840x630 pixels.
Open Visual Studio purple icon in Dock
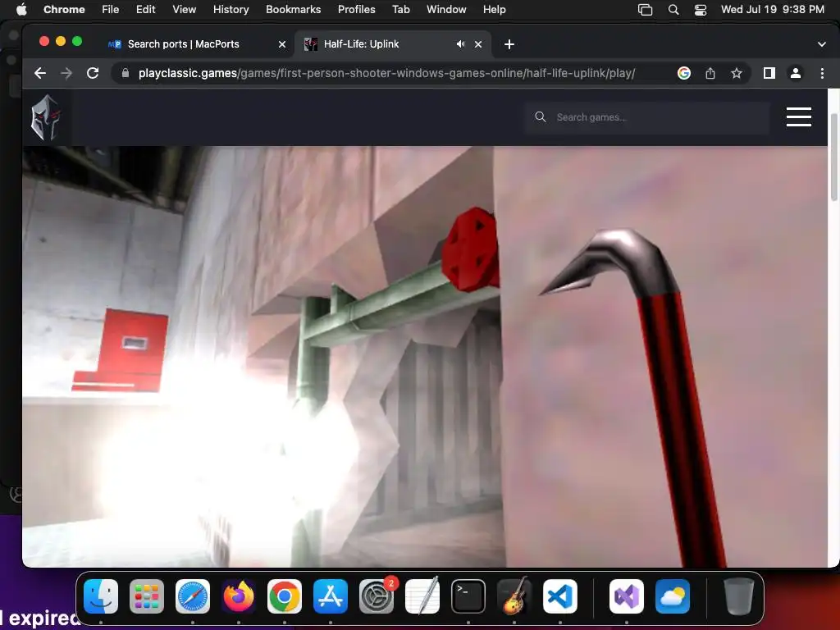tap(627, 596)
